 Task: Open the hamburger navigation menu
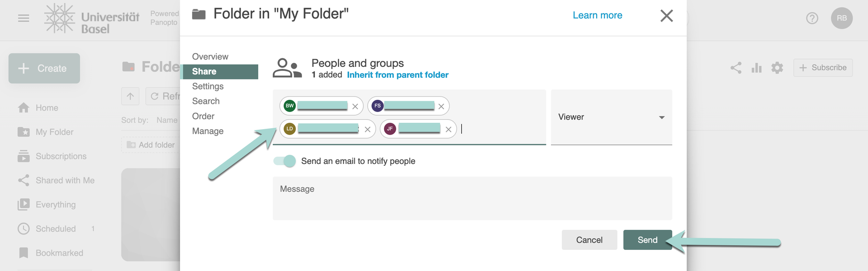[x=24, y=18]
